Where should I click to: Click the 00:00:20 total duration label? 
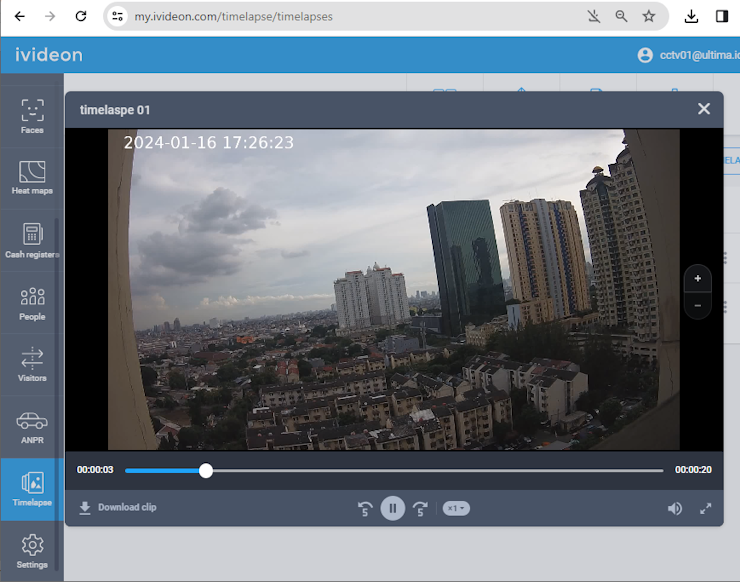[x=693, y=470]
